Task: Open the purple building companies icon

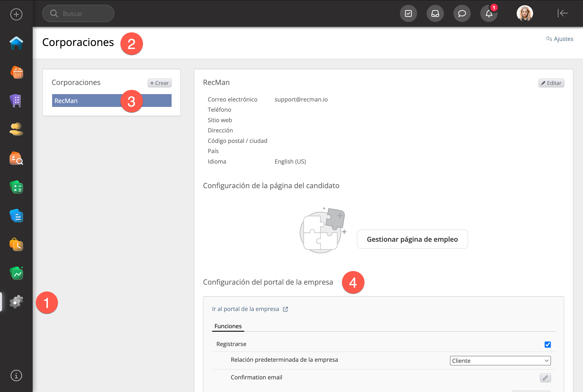Action: tap(16, 101)
